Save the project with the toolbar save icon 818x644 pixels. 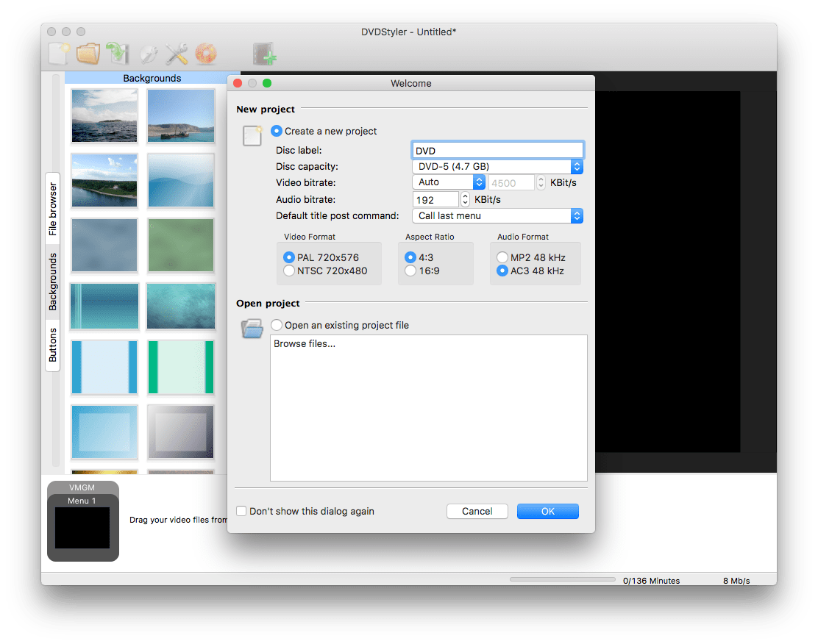[x=118, y=53]
